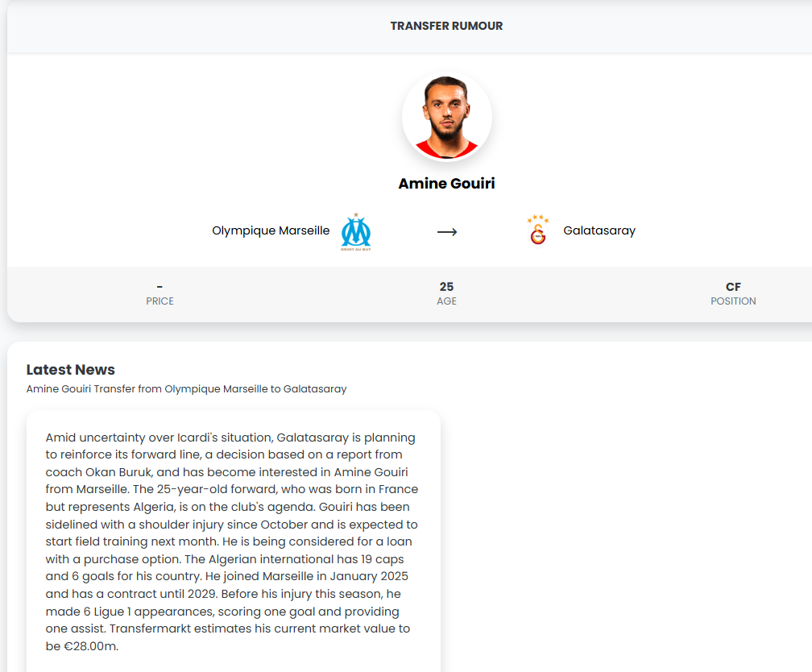
Task: Click the Galatasaray club crest
Action: tap(538, 232)
